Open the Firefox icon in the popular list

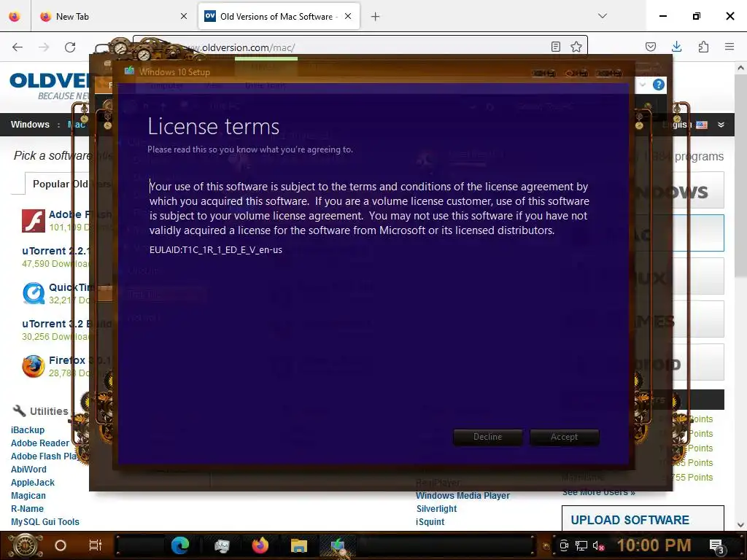[34, 366]
